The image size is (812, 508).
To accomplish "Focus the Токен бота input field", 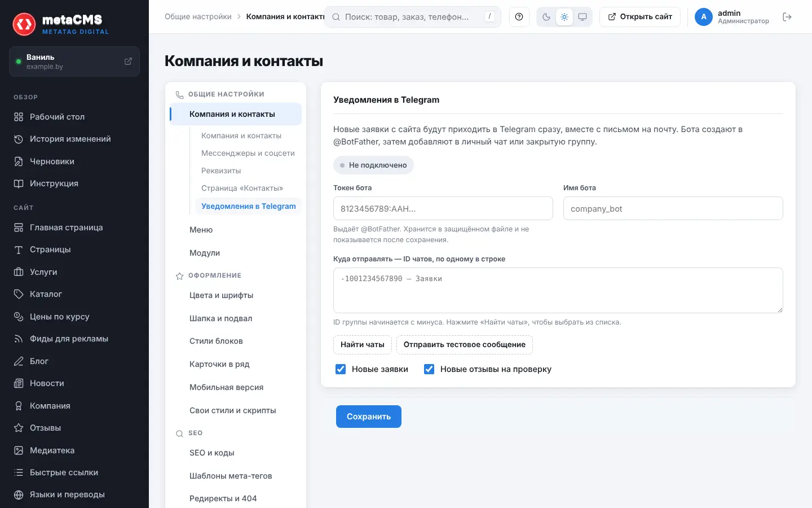I will pyautogui.click(x=443, y=208).
